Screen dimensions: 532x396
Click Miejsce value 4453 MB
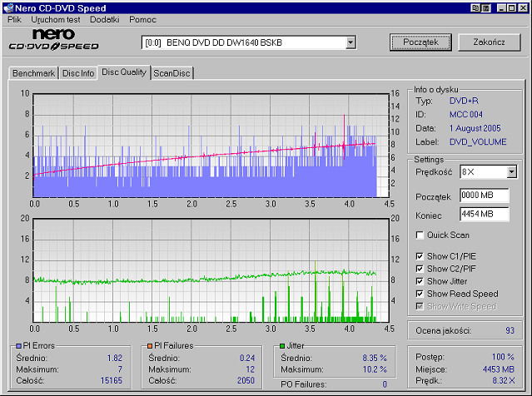[499, 369]
